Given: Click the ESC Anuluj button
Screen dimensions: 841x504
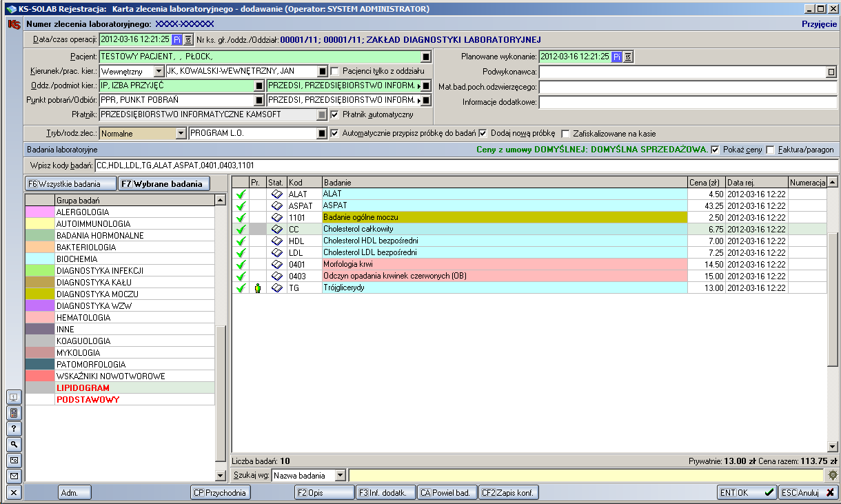Looking at the screenshot, I should tap(808, 493).
